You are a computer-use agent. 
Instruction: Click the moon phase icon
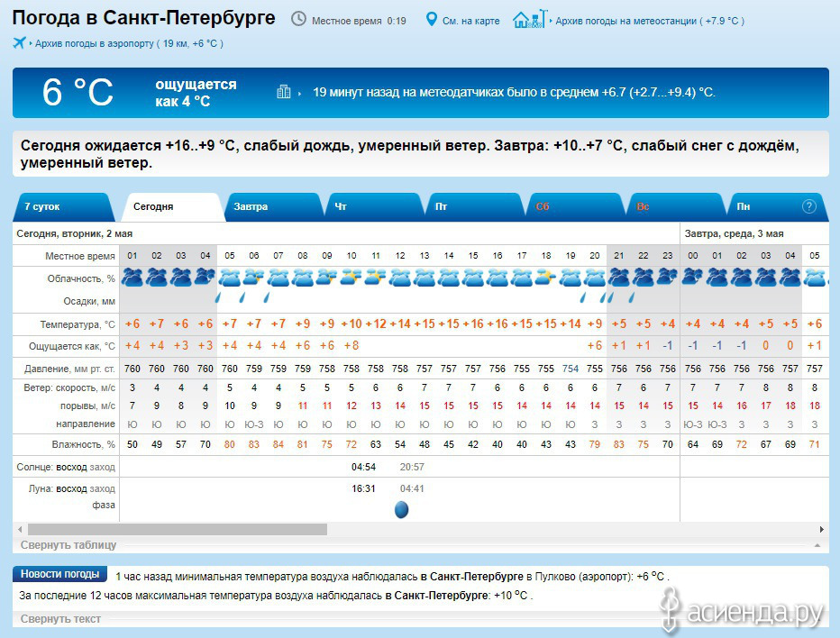[x=401, y=510]
